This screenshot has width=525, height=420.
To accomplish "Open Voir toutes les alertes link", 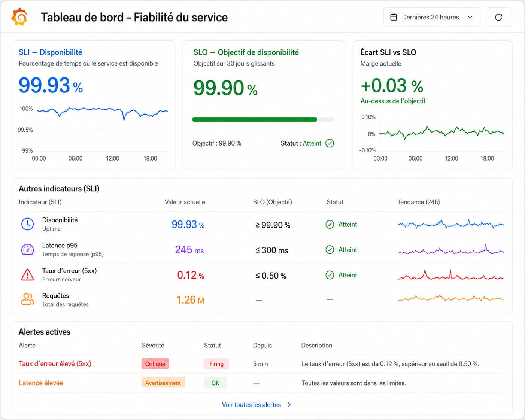I will click(x=251, y=405).
